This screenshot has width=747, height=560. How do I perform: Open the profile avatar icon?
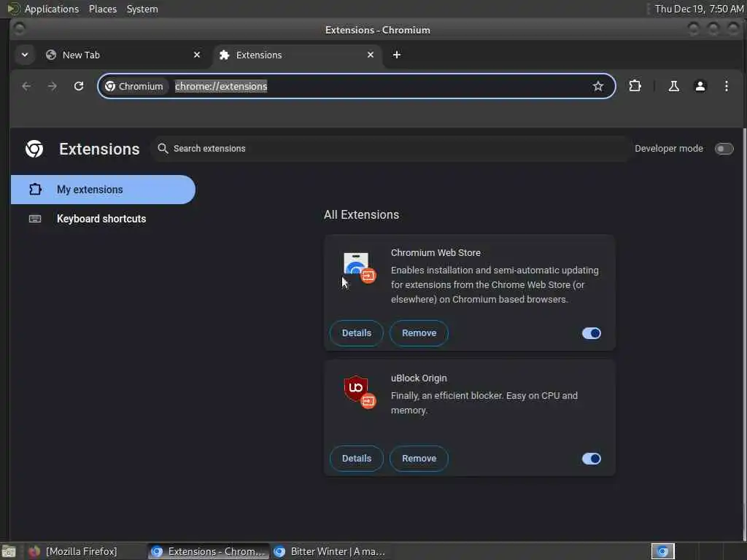pos(700,86)
